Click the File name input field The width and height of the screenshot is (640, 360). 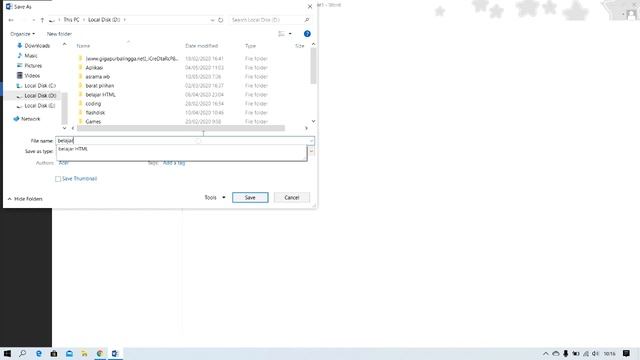click(182, 141)
